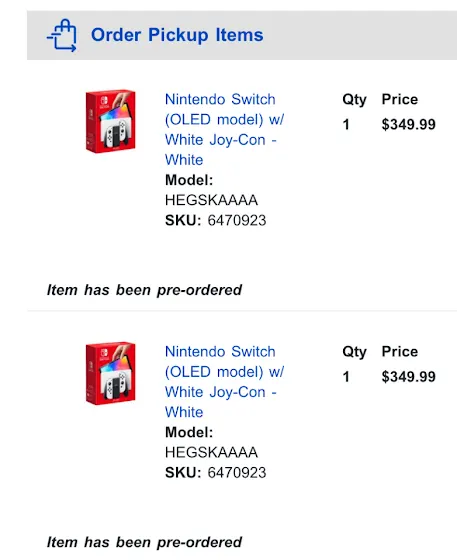Open the first Nintendo Switch box thumbnail
The height and width of the screenshot is (560, 457).
[x=111, y=121]
